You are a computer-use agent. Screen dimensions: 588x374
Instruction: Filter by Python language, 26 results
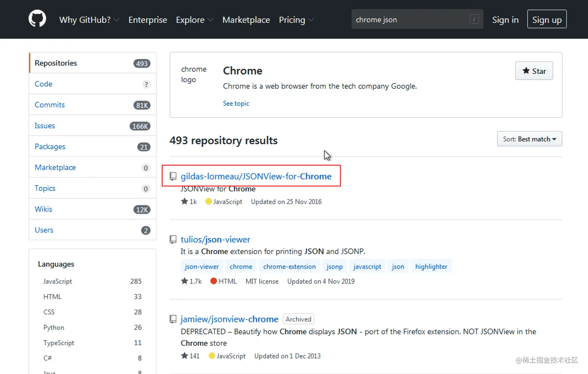click(93, 327)
